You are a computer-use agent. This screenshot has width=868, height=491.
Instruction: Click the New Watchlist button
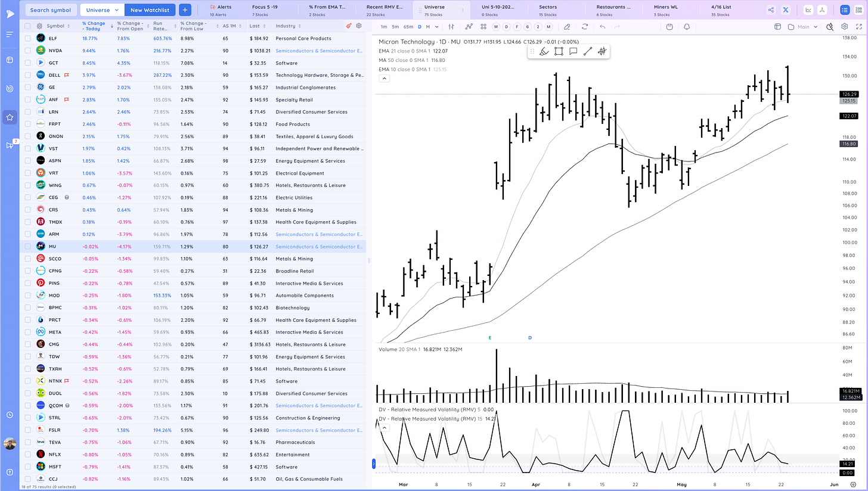(150, 10)
